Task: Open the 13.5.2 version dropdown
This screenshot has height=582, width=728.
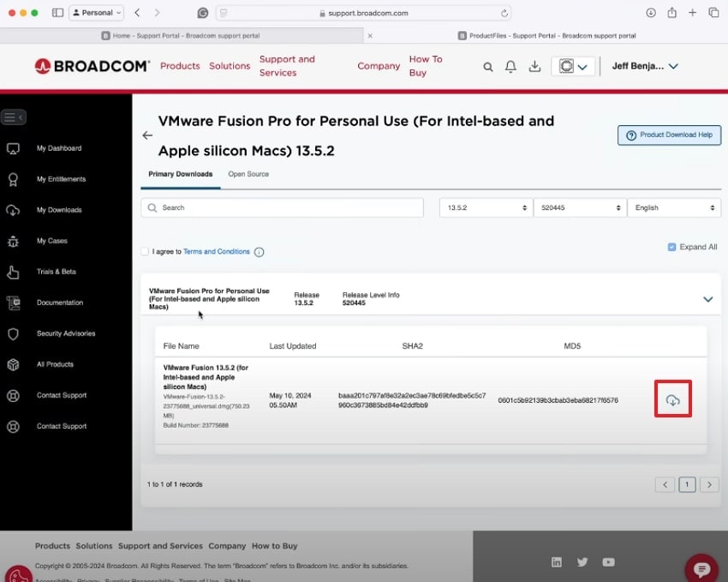Action: pyautogui.click(x=486, y=207)
